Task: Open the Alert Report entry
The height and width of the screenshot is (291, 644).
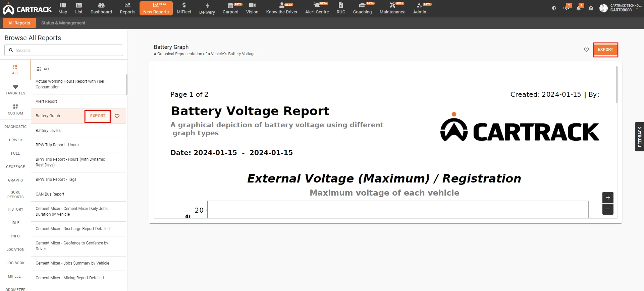Action: pyautogui.click(x=78, y=101)
